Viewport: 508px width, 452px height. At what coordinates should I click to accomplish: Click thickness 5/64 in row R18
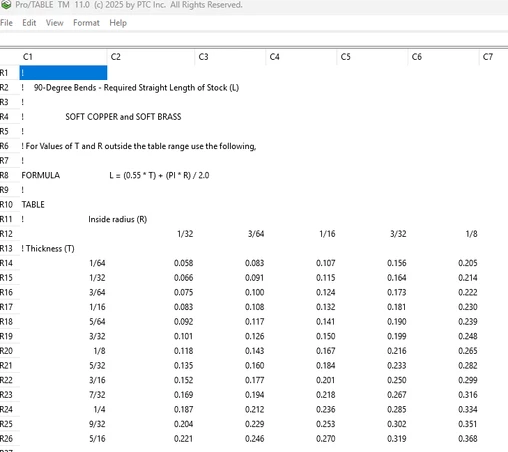point(97,322)
